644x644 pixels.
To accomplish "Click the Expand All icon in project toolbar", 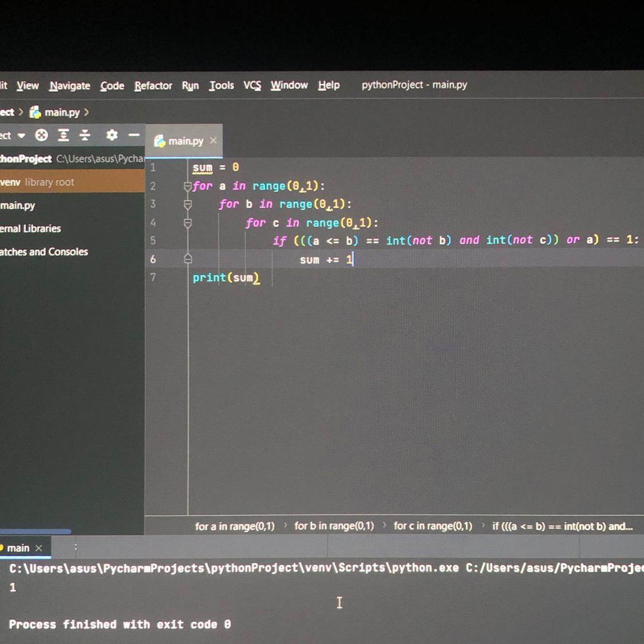I will point(63,135).
